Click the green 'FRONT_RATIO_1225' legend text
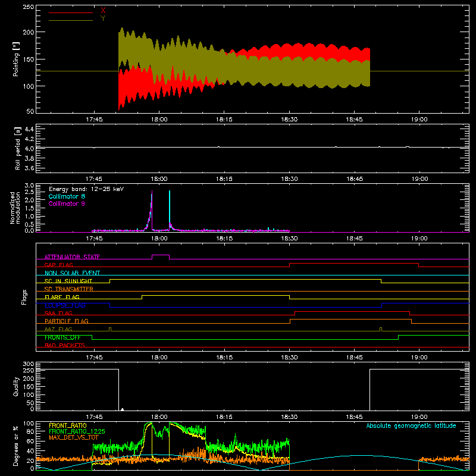 coord(77,431)
